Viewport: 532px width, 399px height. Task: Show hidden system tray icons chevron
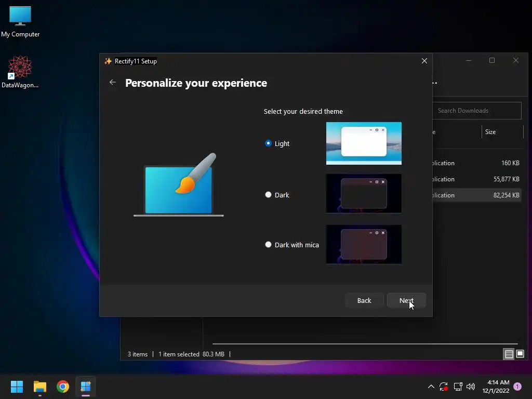point(431,387)
